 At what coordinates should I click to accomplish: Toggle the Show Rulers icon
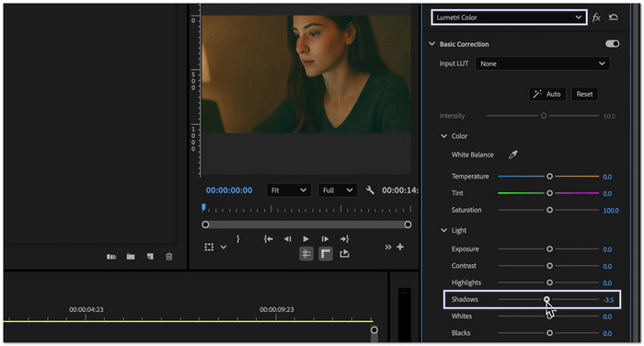pyautogui.click(x=326, y=254)
